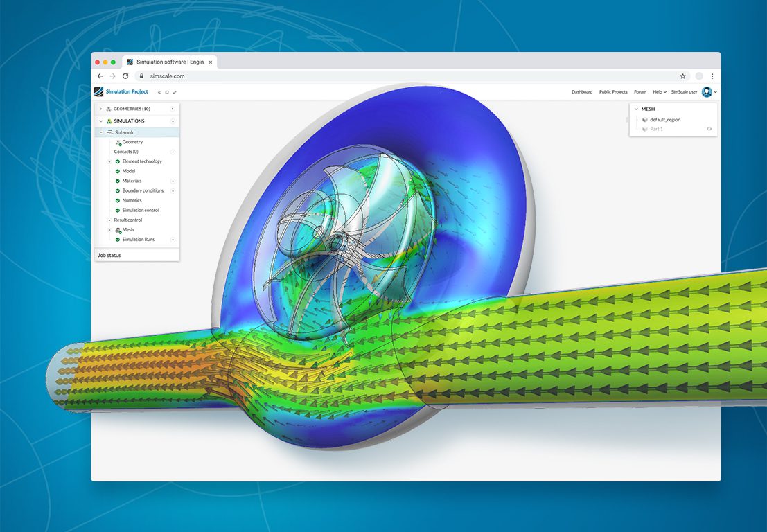Image resolution: width=767 pixels, height=532 pixels.
Task: Open the Materials settings
Action: (132, 181)
